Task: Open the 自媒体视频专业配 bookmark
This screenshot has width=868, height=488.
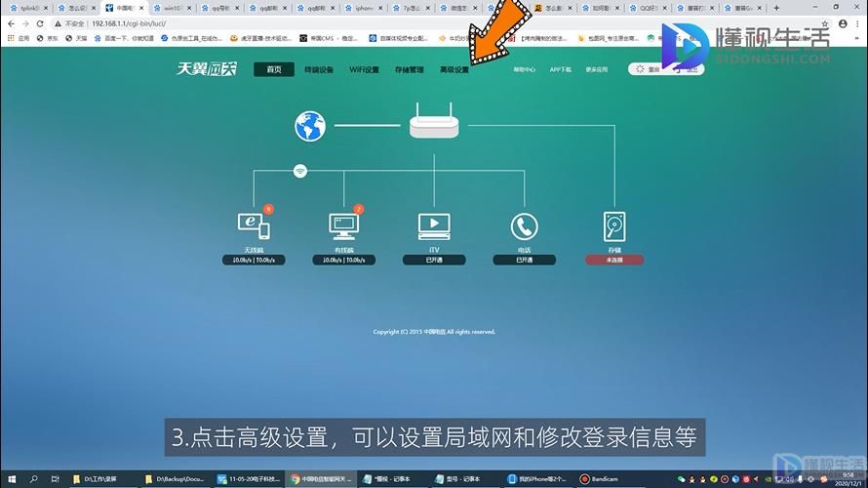Action: pyautogui.click(x=398, y=38)
